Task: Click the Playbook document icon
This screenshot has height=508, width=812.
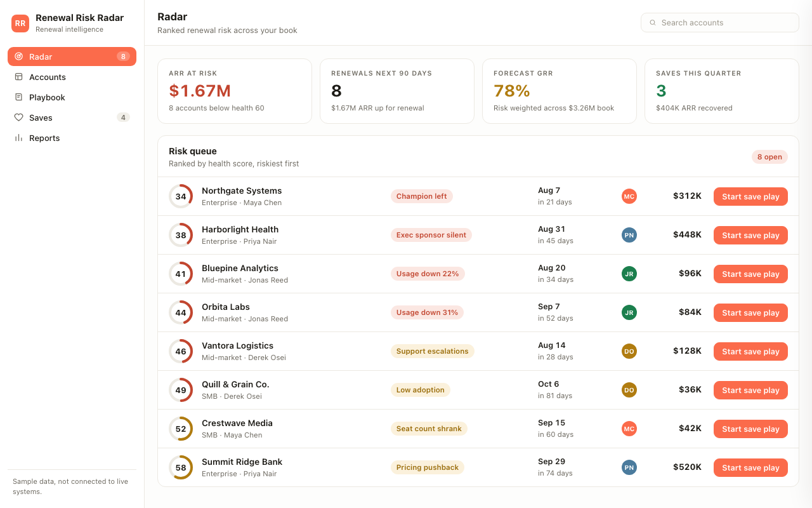Action: click(x=19, y=97)
